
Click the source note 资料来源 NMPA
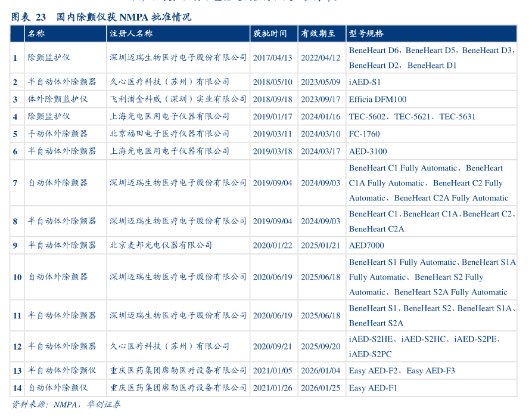66,405
